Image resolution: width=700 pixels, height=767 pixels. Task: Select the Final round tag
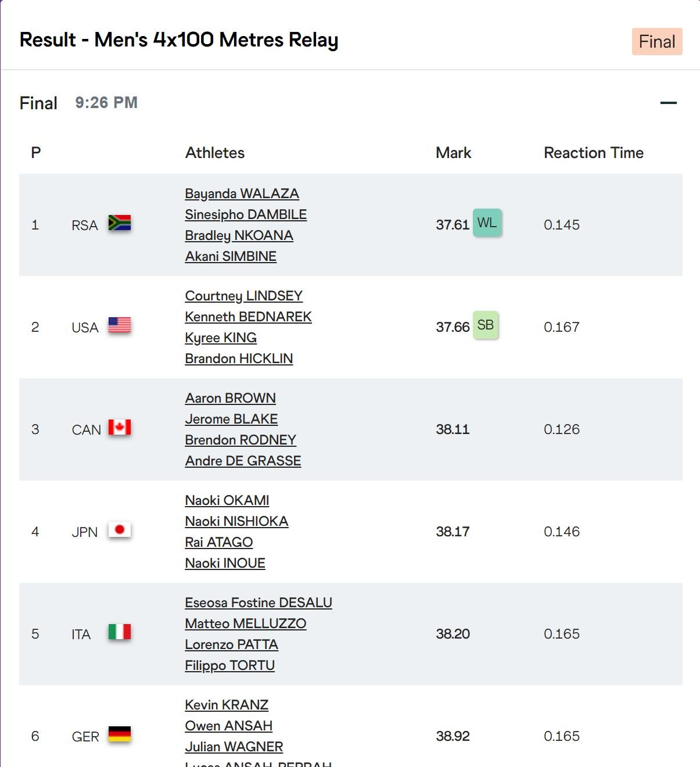pyautogui.click(x=657, y=42)
